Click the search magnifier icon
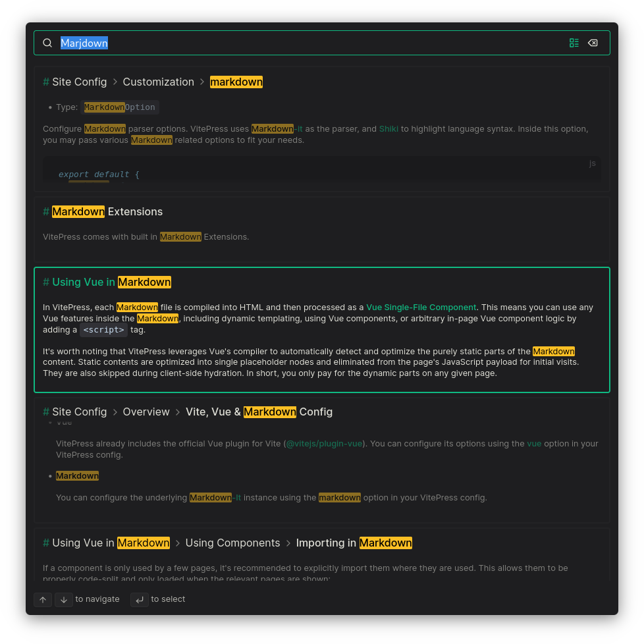The width and height of the screenshot is (644, 644). pos(47,43)
